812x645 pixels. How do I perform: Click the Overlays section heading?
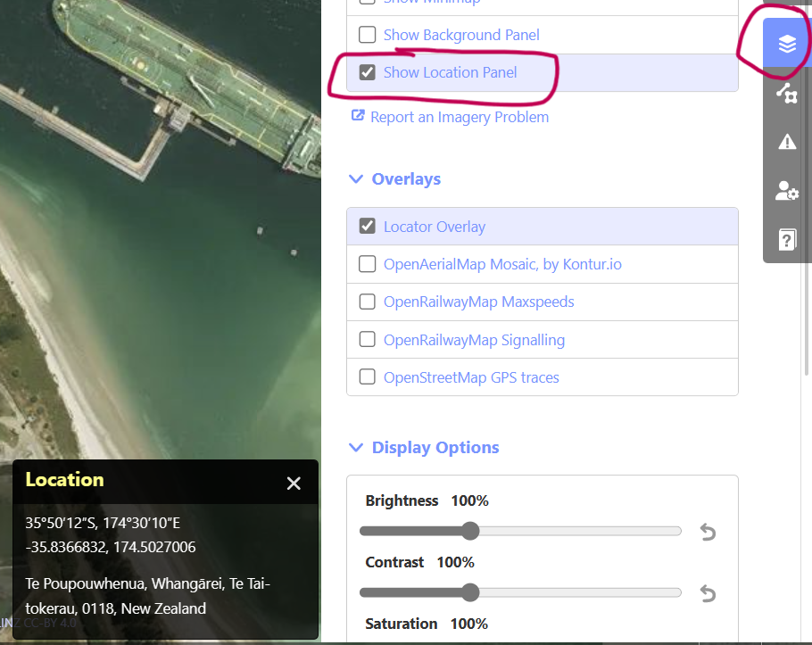click(406, 179)
